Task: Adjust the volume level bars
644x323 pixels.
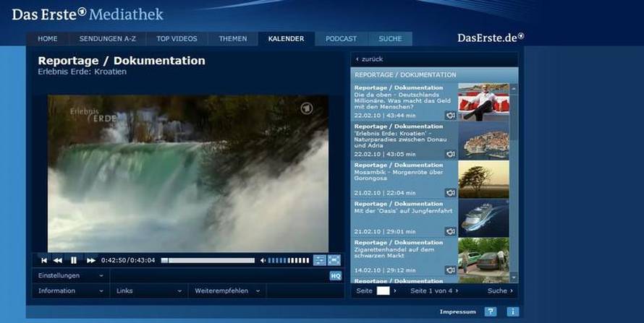Action: pos(288,260)
